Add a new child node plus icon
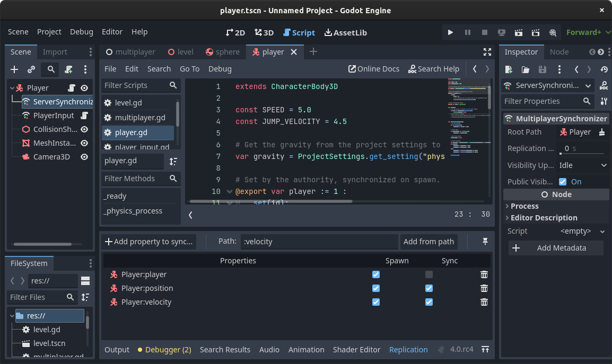Image resolution: width=612 pixels, height=364 pixels. point(14,69)
